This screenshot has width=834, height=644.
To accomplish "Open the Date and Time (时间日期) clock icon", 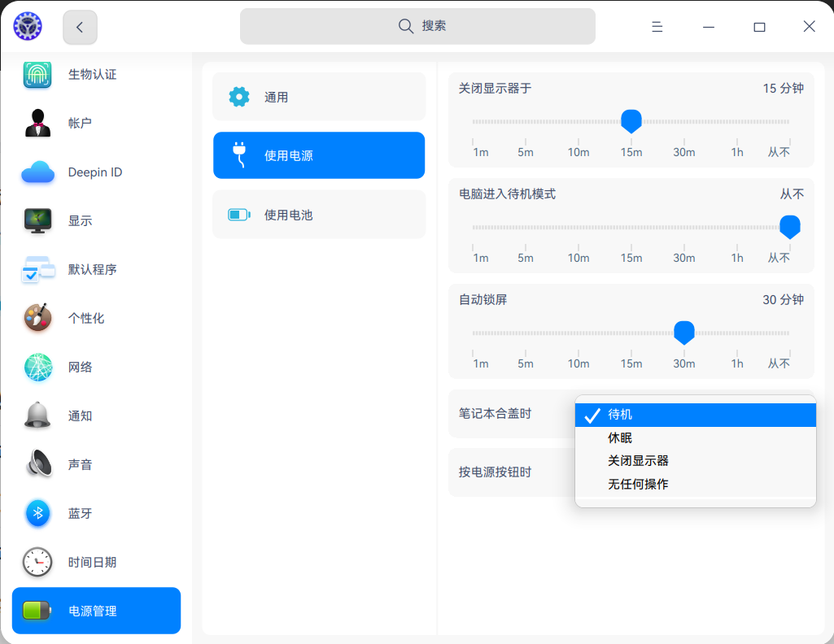I will [37, 562].
